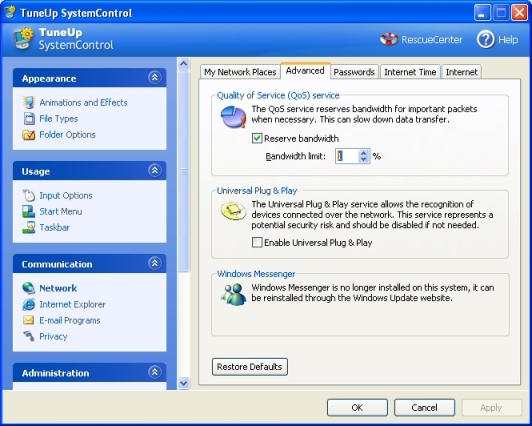Click the Windows Messenger people icon

(x=233, y=294)
